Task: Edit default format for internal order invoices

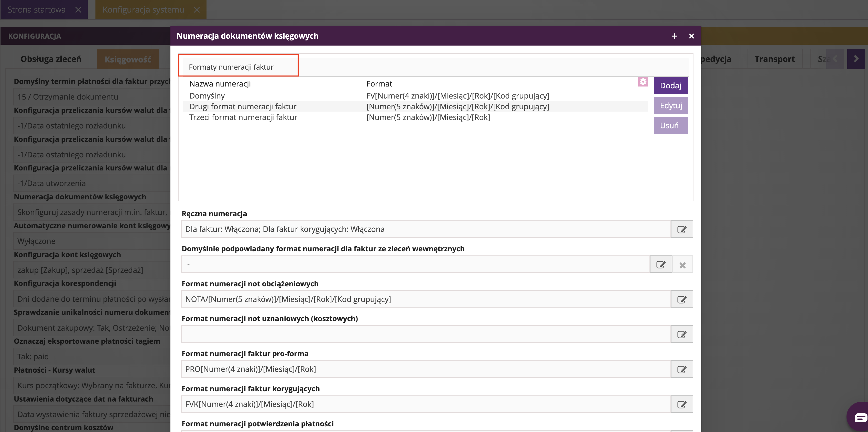Action: pyautogui.click(x=661, y=265)
